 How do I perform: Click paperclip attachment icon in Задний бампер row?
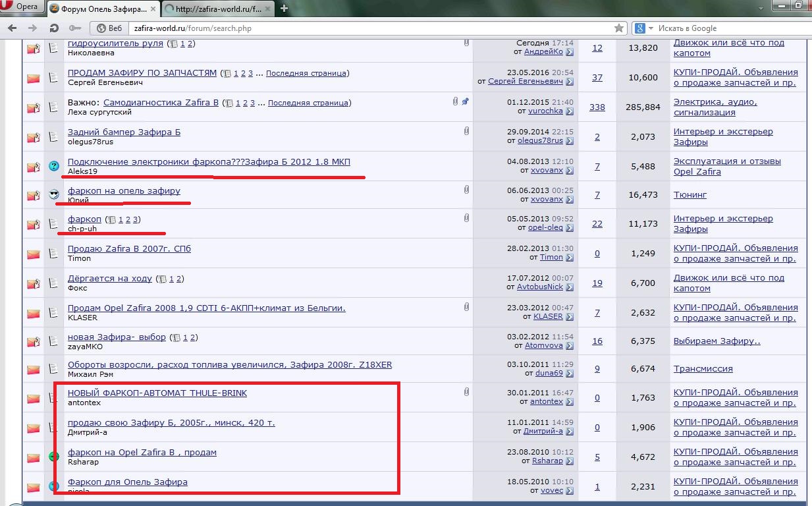coord(466,132)
